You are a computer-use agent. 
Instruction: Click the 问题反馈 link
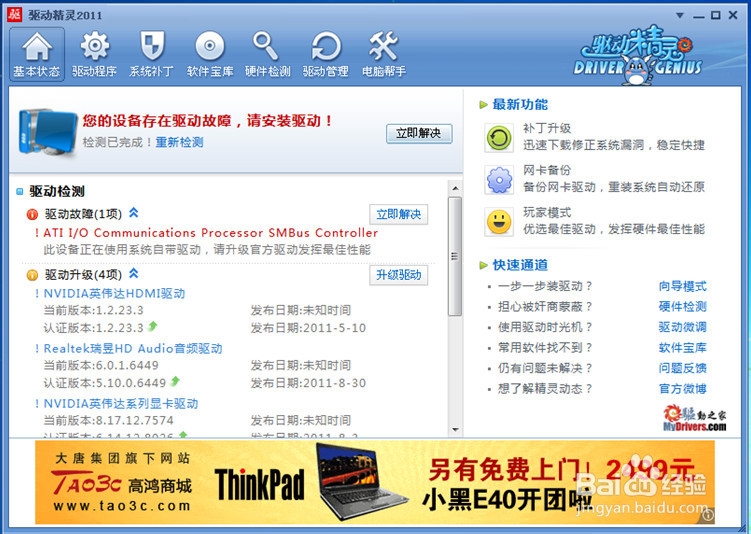pos(683,368)
